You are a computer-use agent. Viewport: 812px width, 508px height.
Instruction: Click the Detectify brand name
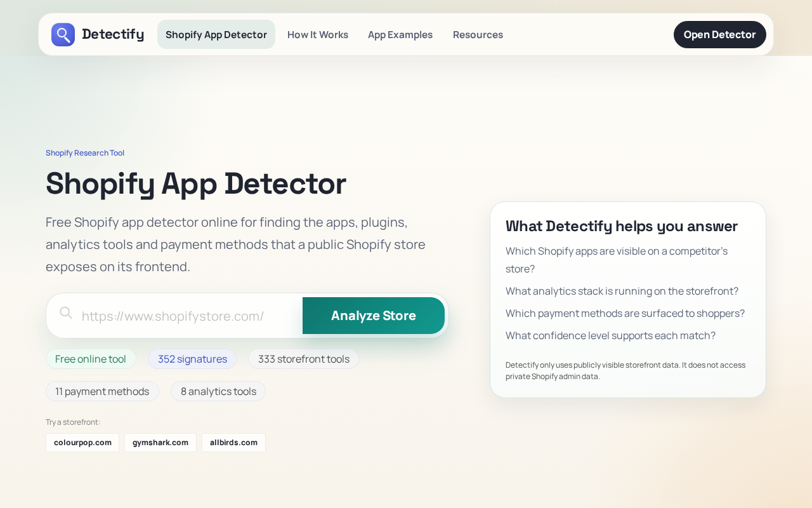click(113, 34)
